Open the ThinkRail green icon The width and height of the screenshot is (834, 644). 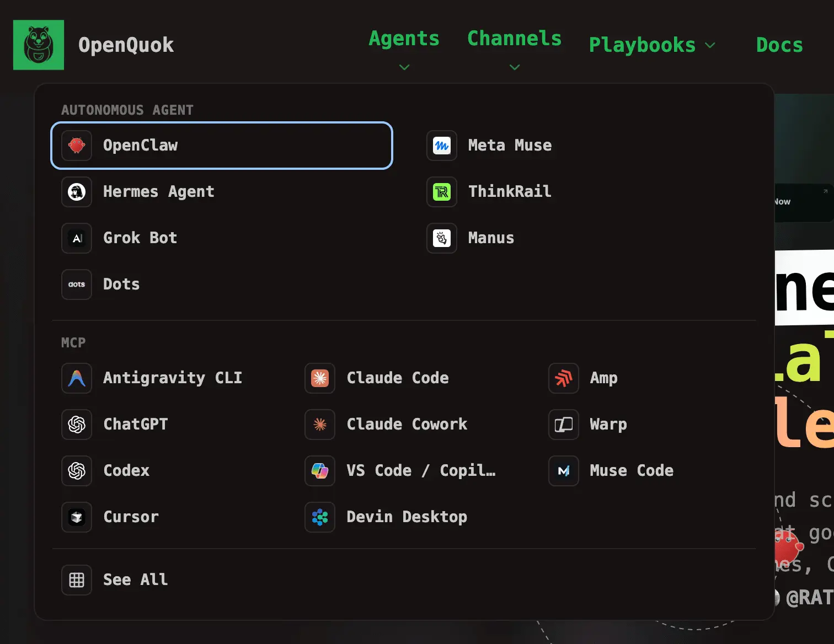(442, 192)
